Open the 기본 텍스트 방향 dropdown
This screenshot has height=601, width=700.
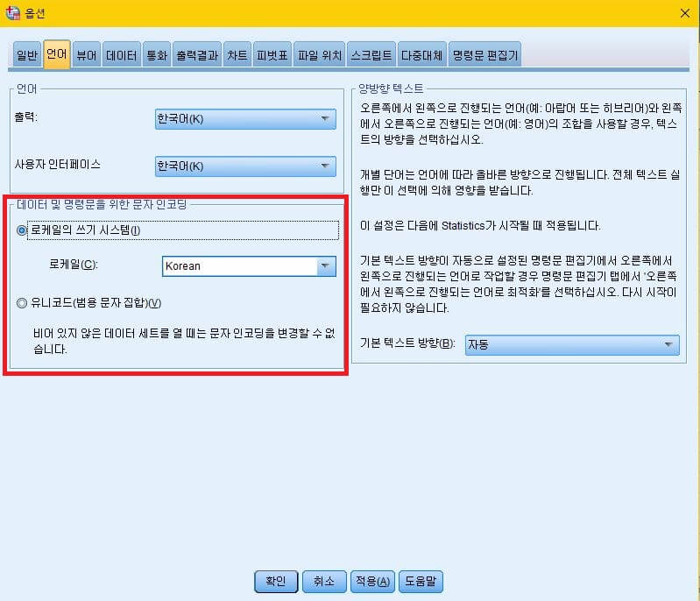[x=572, y=344]
